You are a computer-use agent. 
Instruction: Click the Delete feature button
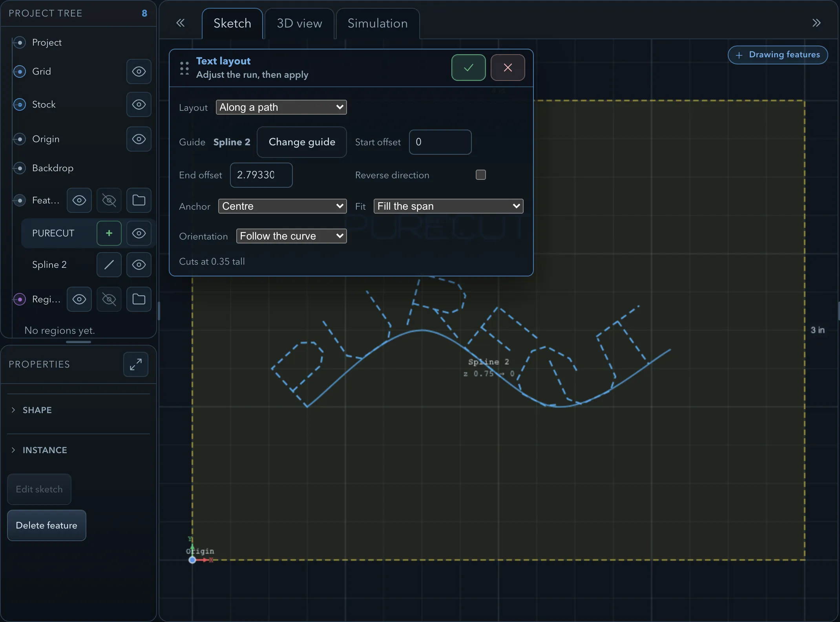click(x=46, y=525)
